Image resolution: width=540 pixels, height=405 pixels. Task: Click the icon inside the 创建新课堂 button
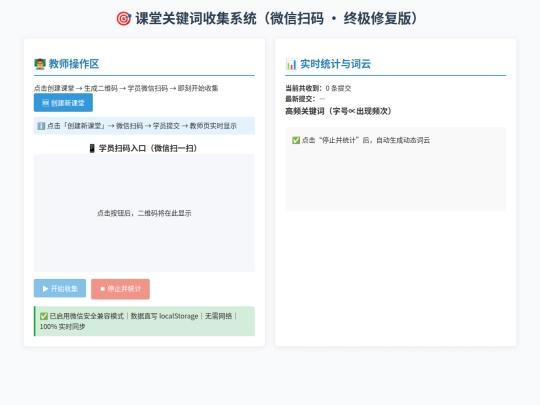pyautogui.click(x=45, y=103)
